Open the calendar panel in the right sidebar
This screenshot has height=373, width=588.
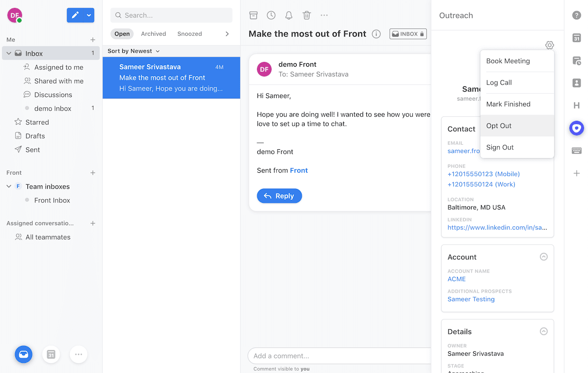(577, 38)
